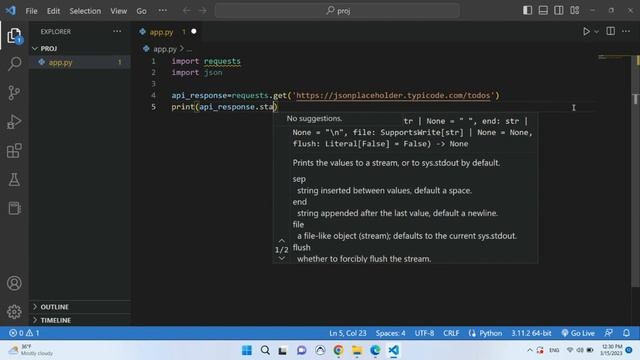Viewport: 640px width, 360px height.
Task: Change indentation via Spaces: 4
Action: [390, 333]
